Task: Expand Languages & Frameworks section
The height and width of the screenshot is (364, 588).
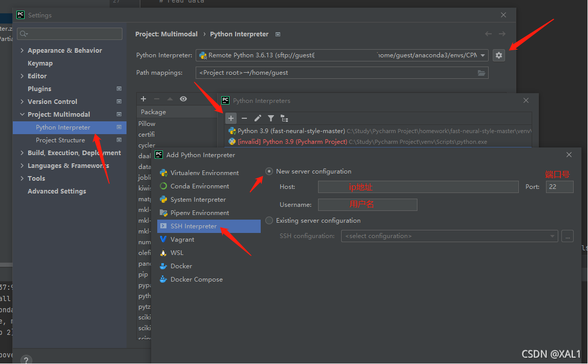Action: click(x=22, y=165)
